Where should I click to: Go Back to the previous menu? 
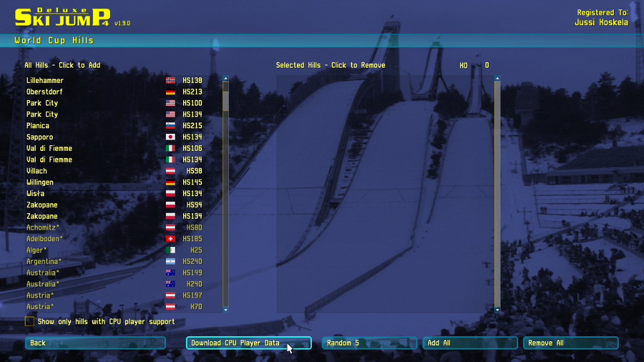(96, 343)
